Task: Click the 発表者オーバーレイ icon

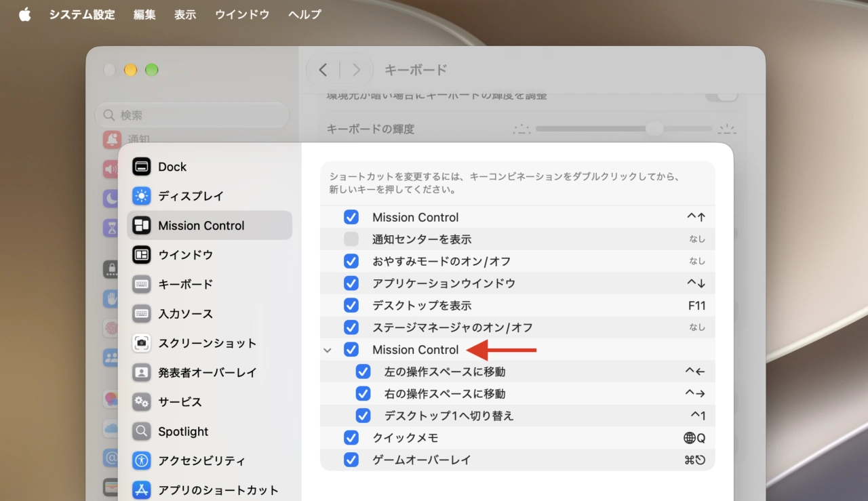Action: (141, 372)
